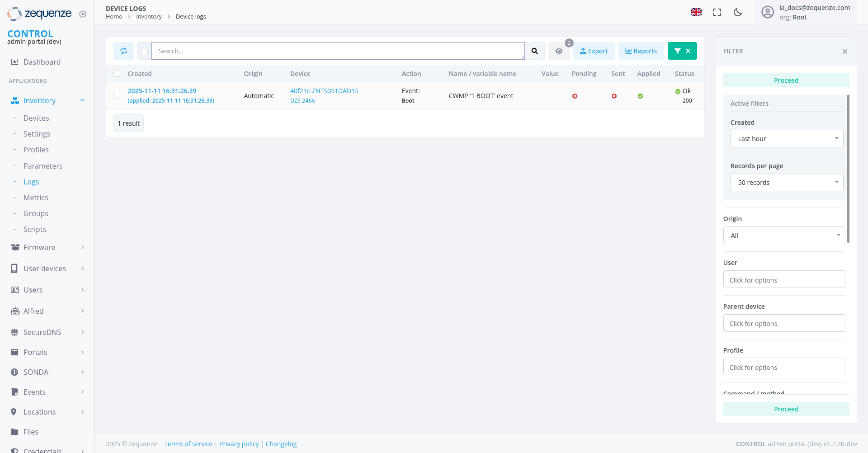Click the red Pending status icon

coord(575,96)
